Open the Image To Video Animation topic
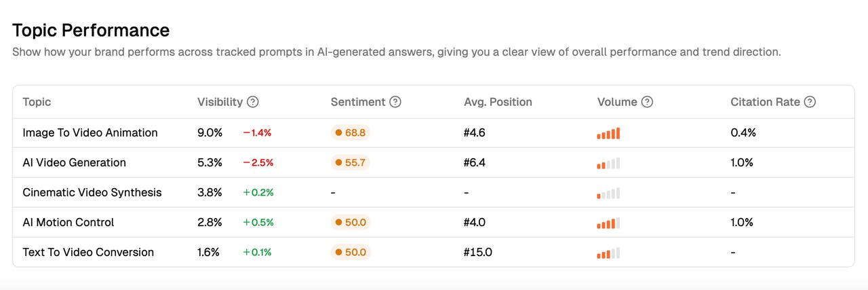Screen dimensions: 868x290 coord(90,132)
